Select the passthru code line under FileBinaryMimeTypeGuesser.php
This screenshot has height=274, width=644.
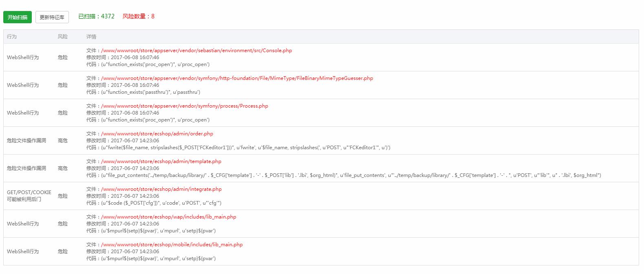[x=143, y=92]
